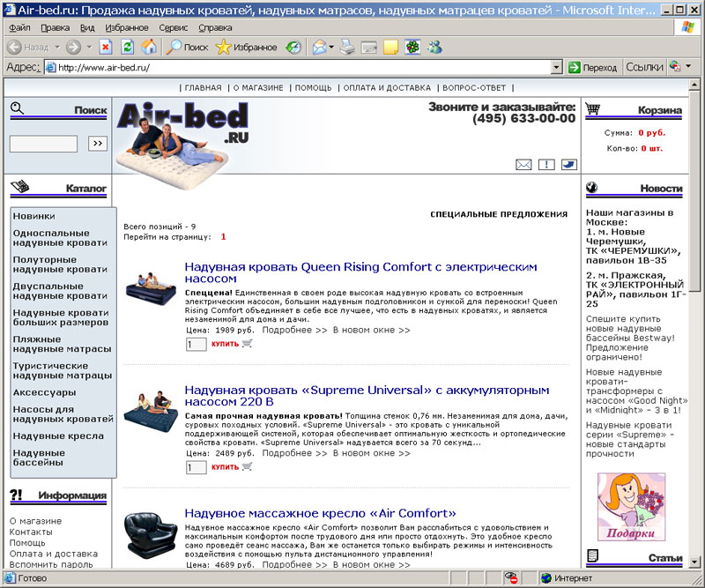Click quantity field for Supreme Universal

[x=196, y=467]
